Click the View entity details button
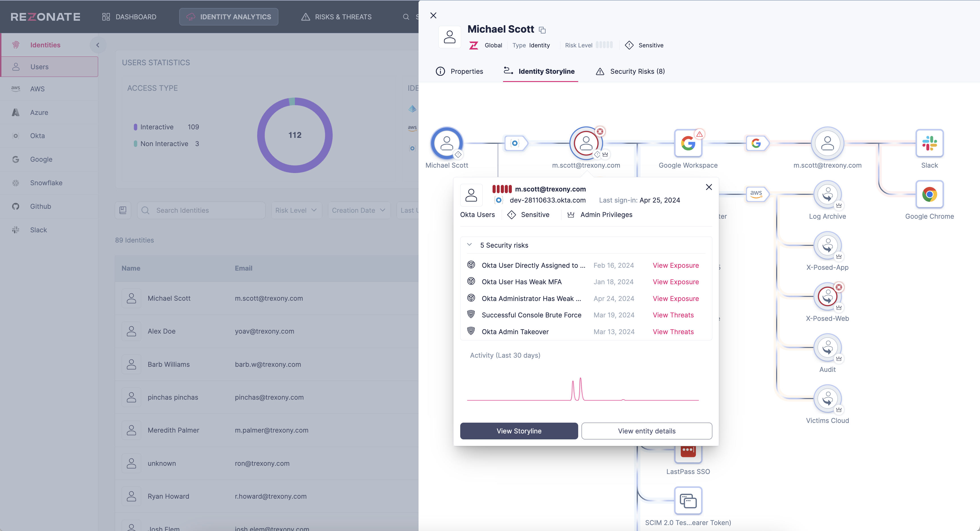Image resolution: width=980 pixels, height=531 pixels. 646,431
